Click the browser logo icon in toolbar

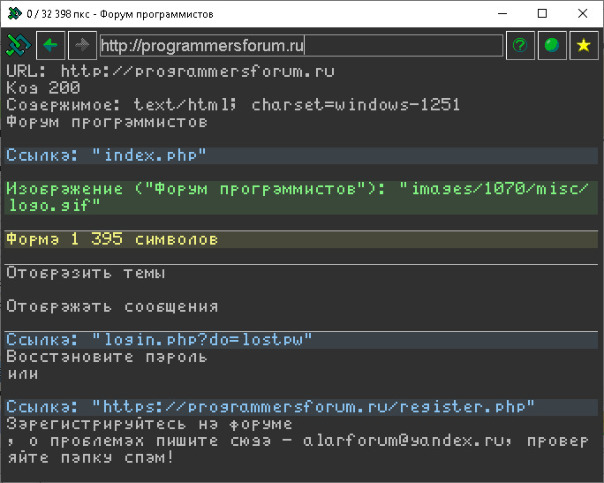coord(18,45)
